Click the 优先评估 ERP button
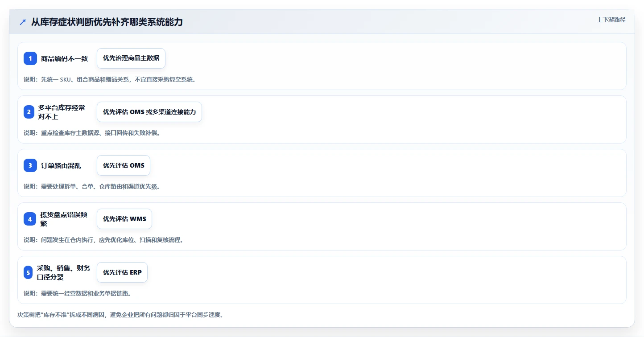 [x=122, y=272]
